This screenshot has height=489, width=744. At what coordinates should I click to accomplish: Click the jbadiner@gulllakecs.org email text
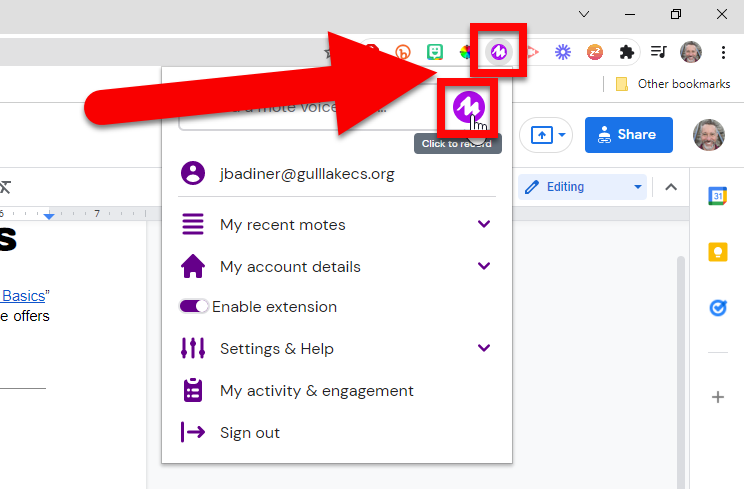tap(307, 174)
